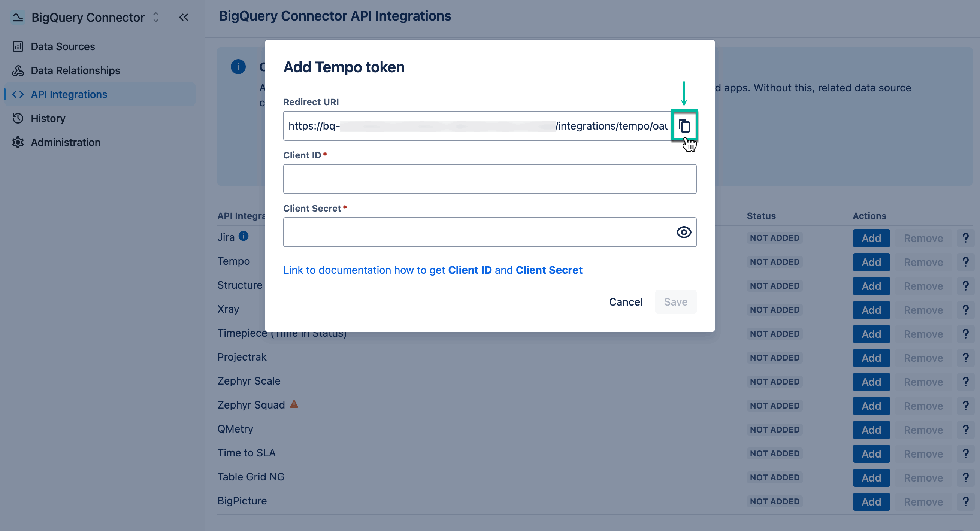Click inside the Client ID input field
The height and width of the screenshot is (531, 980).
490,179
